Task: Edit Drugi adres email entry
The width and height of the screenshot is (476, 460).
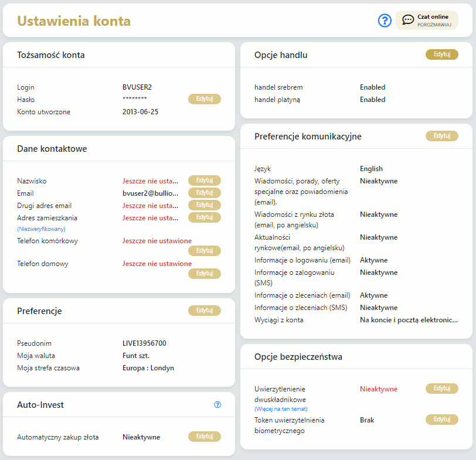Action: (204, 205)
